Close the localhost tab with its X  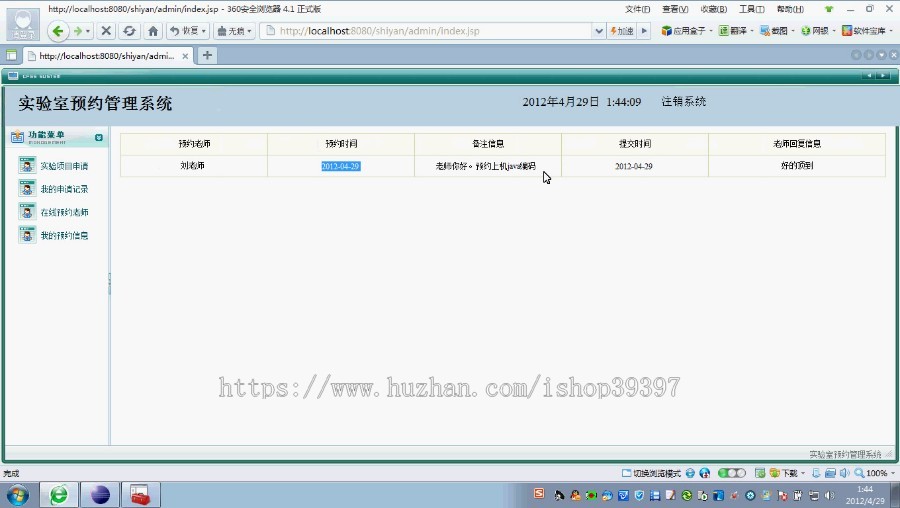[185, 56]
